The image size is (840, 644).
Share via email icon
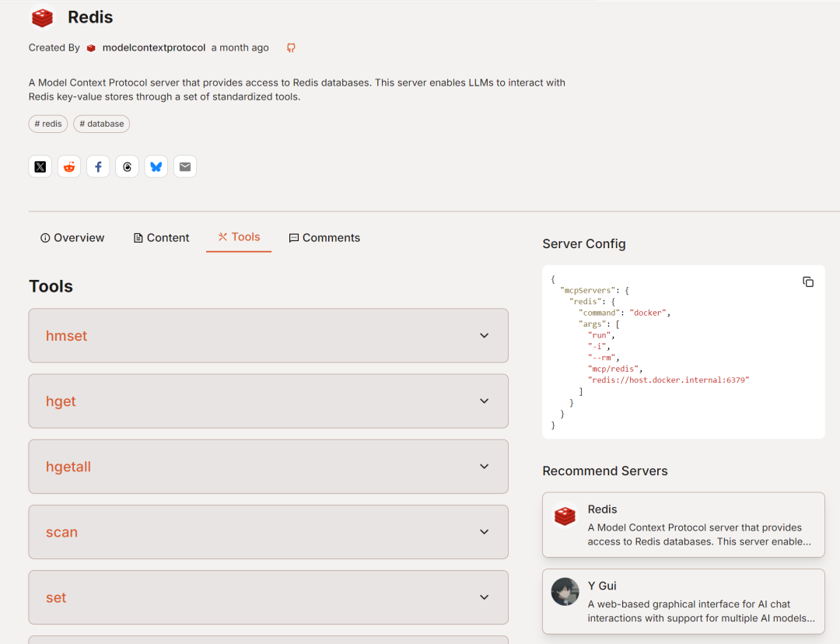[x=185, y=166]
